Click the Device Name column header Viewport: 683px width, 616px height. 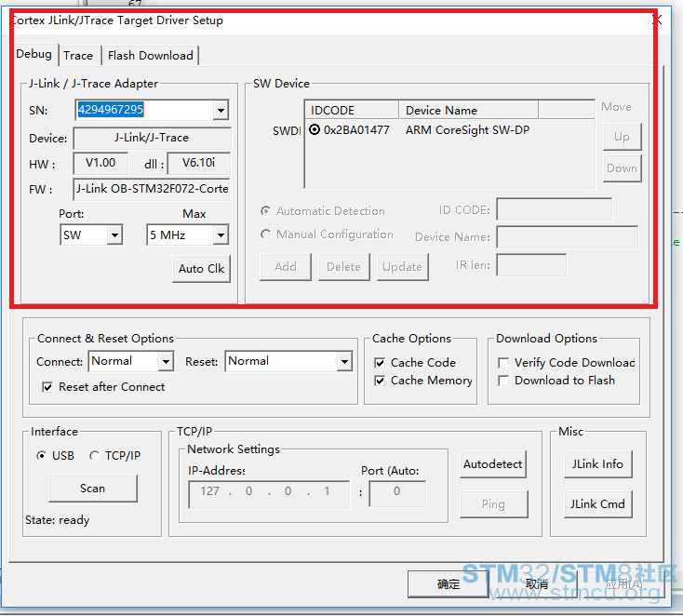(x=468, y=110)
